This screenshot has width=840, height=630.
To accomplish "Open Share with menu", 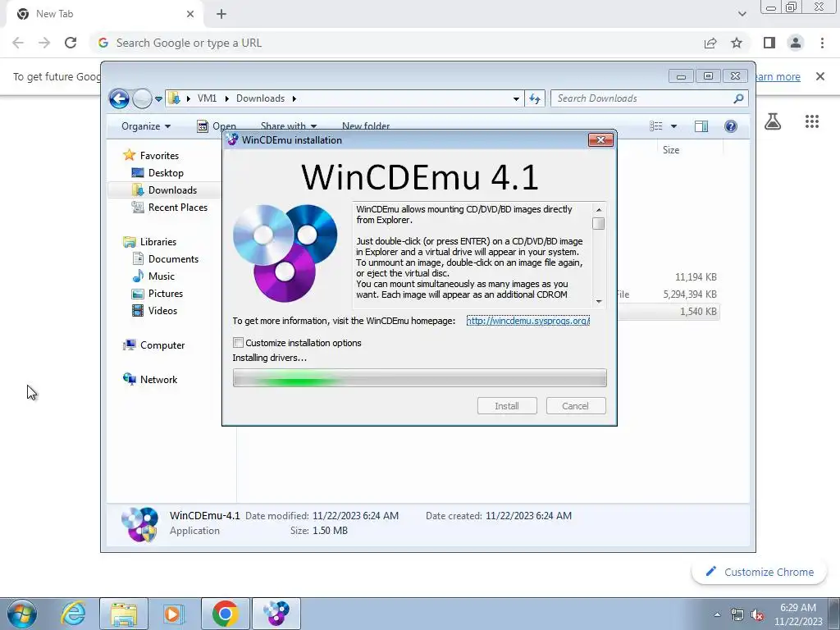I will click(x=289, y=126).
